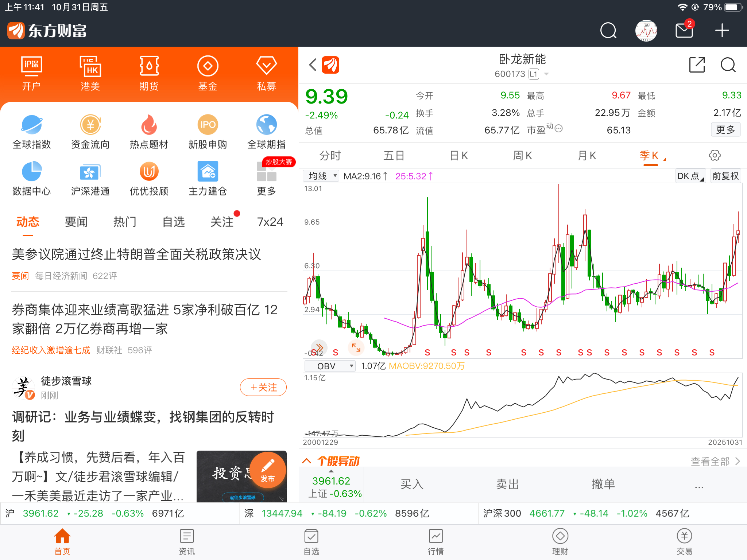Toggle the DK点 indicator
Image resolution: width=747 pixels, height=560 pixels.
[x=690, y=176]
